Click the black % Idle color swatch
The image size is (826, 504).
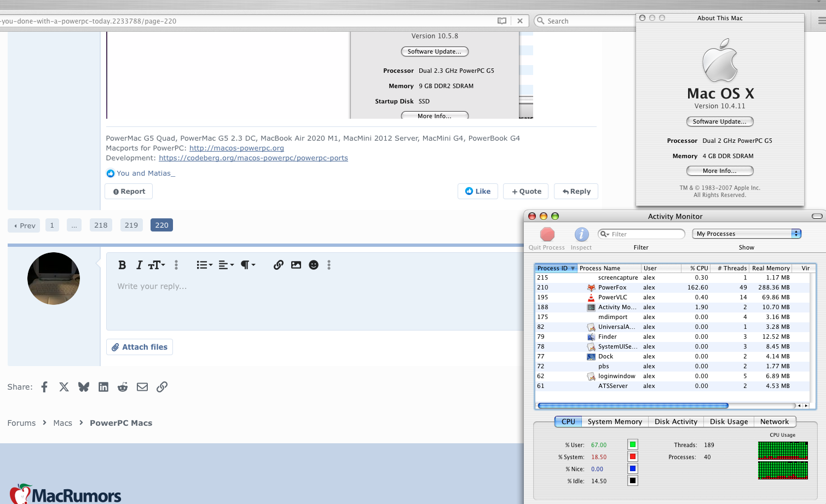pyautogui.click(x=633, y=480)
